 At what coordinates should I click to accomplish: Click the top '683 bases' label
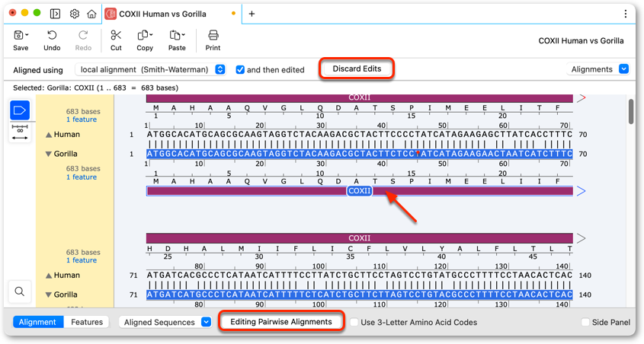[83, 111]
